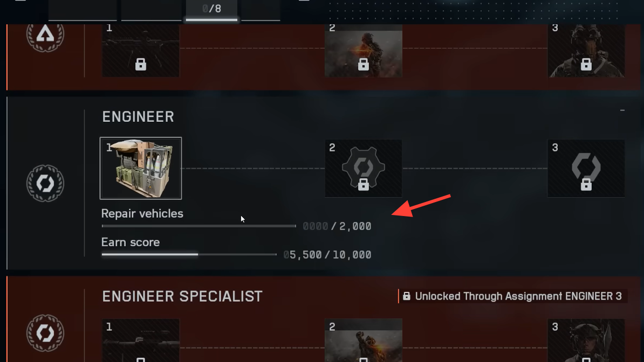Select the tab left of 0/8
Image resolution: width=644 pixels, height=362 pixels.
[x=151, y=10]
